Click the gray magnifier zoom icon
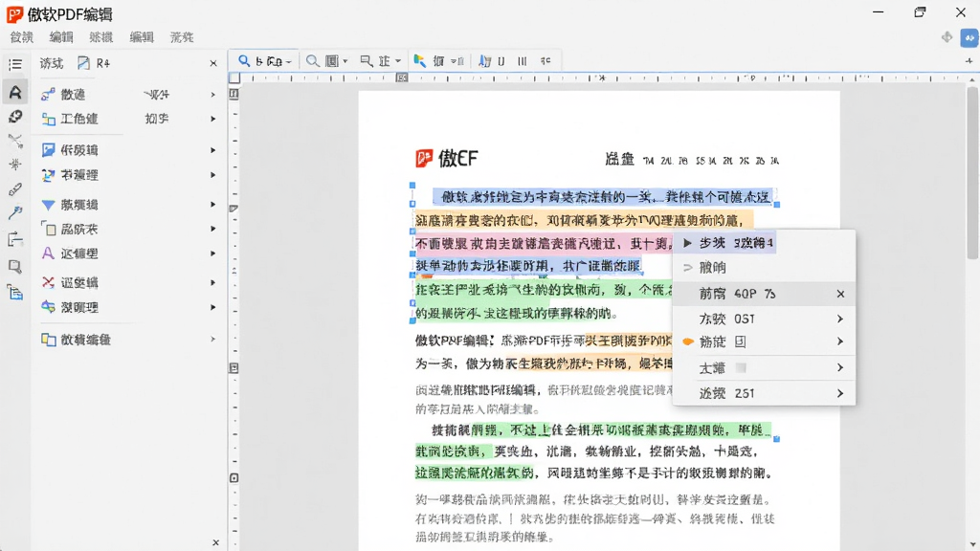 pyautogui.click(x=312, y=60)
